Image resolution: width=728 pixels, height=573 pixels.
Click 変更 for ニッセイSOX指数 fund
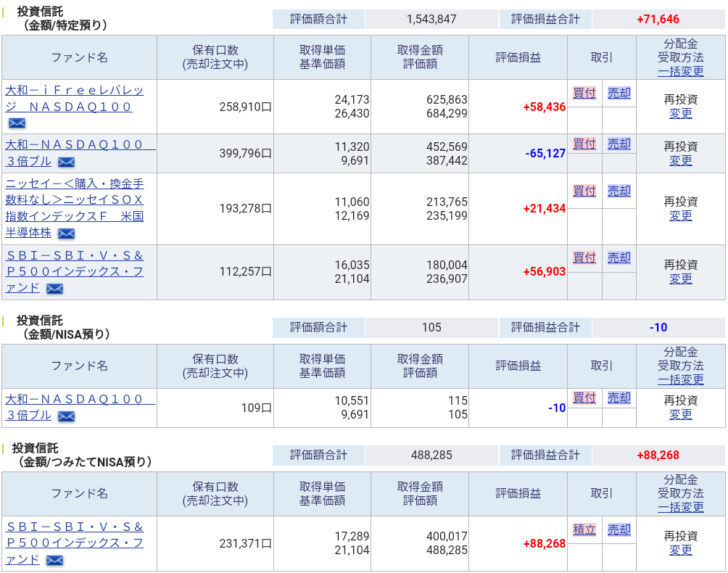(x=681, y=216)
